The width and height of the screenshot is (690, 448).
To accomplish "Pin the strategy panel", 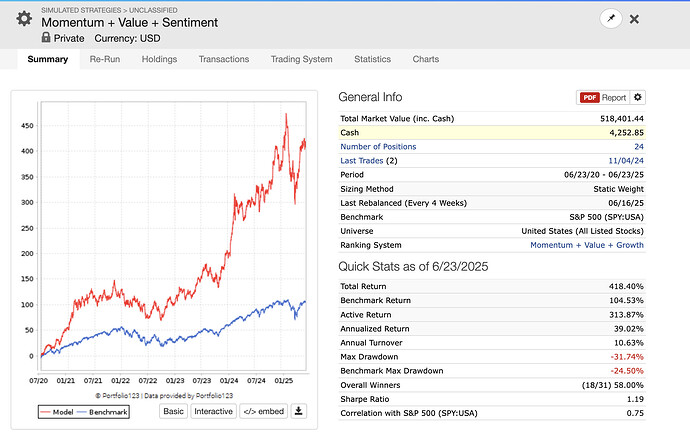I will pos(611,18).
